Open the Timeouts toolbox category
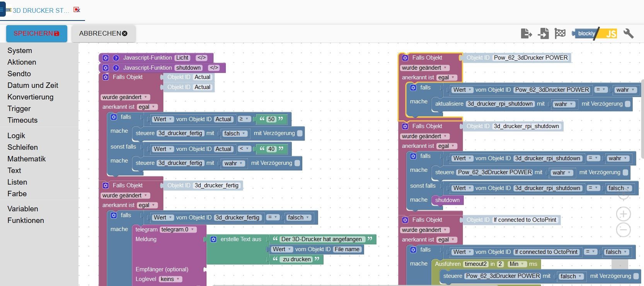 coord(22,120)
